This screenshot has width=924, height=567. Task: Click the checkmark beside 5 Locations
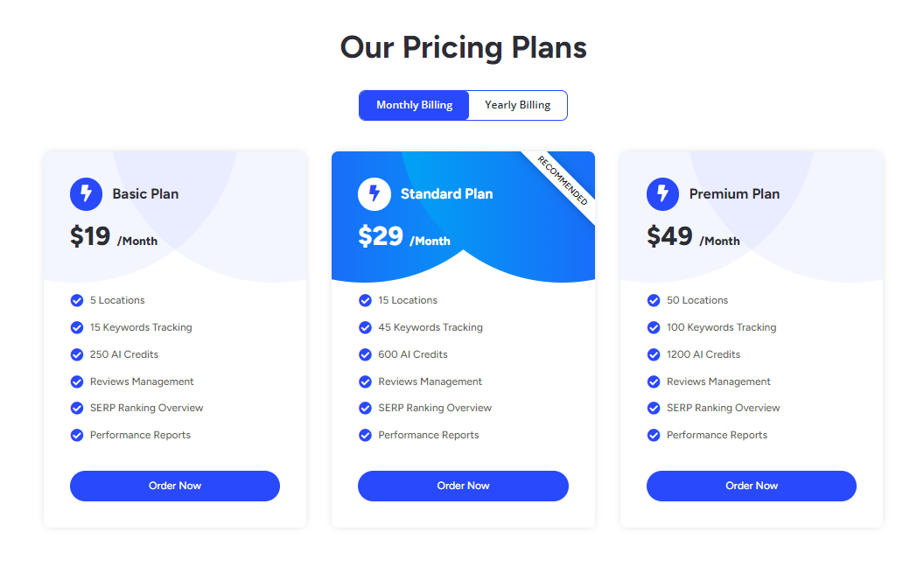tap(77, 300)
